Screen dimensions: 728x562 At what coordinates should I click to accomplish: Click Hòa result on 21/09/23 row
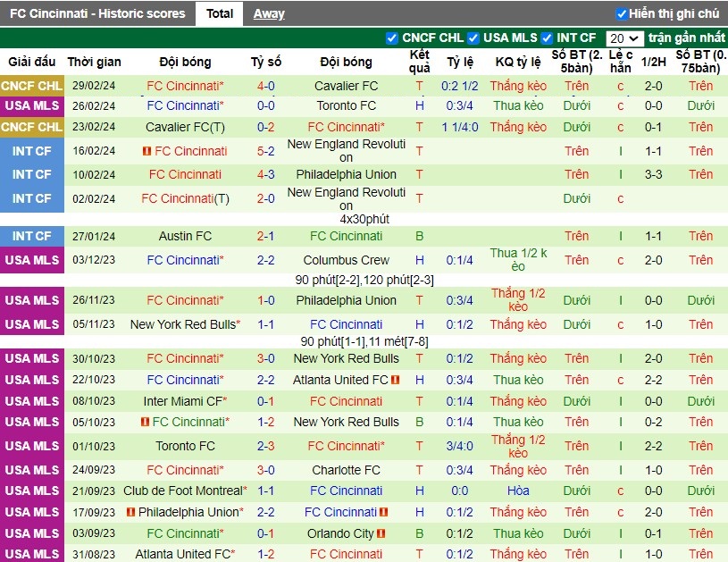tap(518, 491)
